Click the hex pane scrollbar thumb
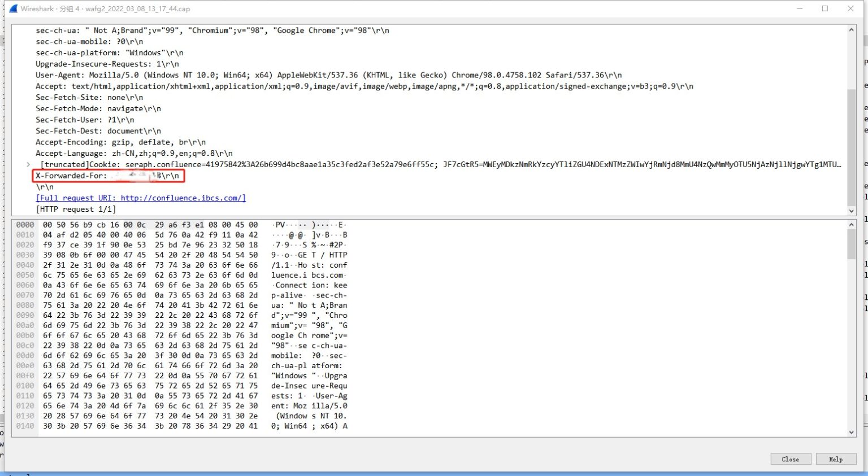Screen dimensions: 868x476 [852, 243]
